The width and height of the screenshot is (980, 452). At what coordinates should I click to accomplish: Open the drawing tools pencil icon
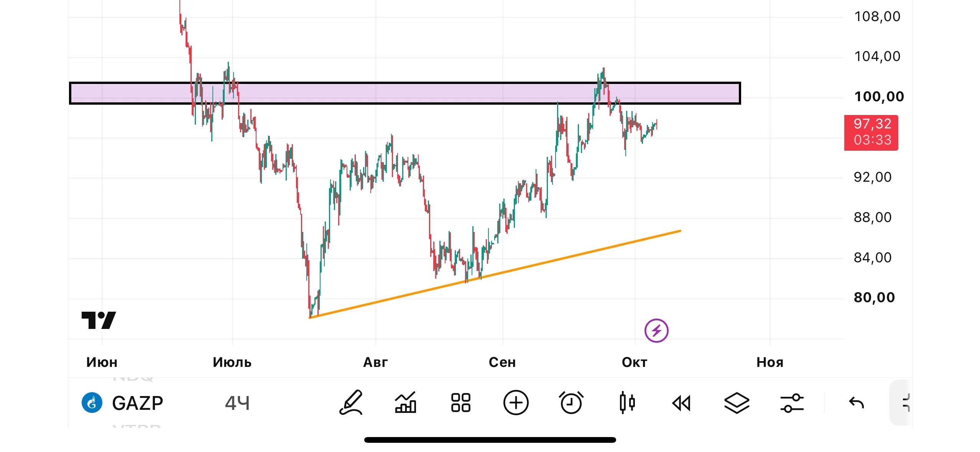coord(351,403)
